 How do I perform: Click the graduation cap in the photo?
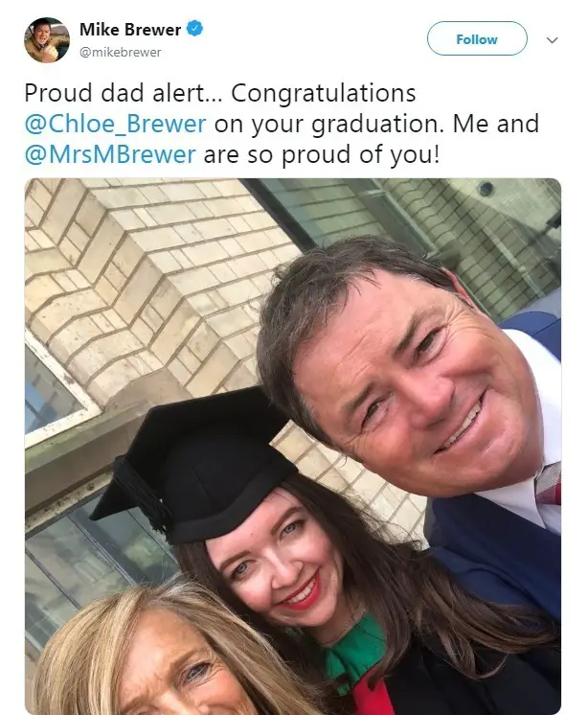tap(193, 470)
